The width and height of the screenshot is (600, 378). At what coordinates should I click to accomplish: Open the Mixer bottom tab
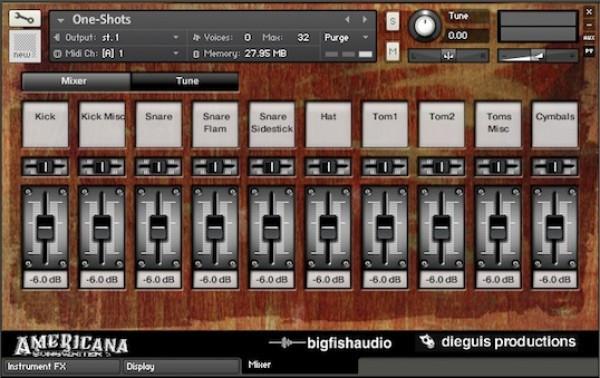300,365
